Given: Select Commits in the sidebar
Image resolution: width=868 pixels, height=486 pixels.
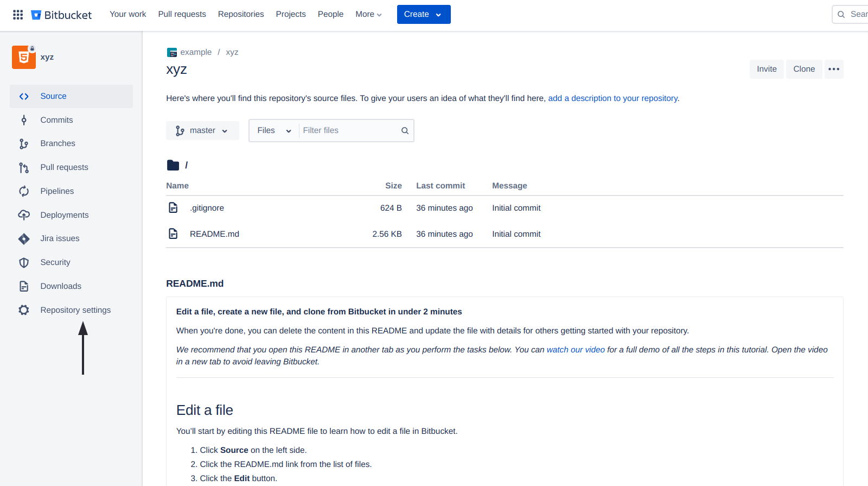Looking at the screenshot, I should pos(71,120).
